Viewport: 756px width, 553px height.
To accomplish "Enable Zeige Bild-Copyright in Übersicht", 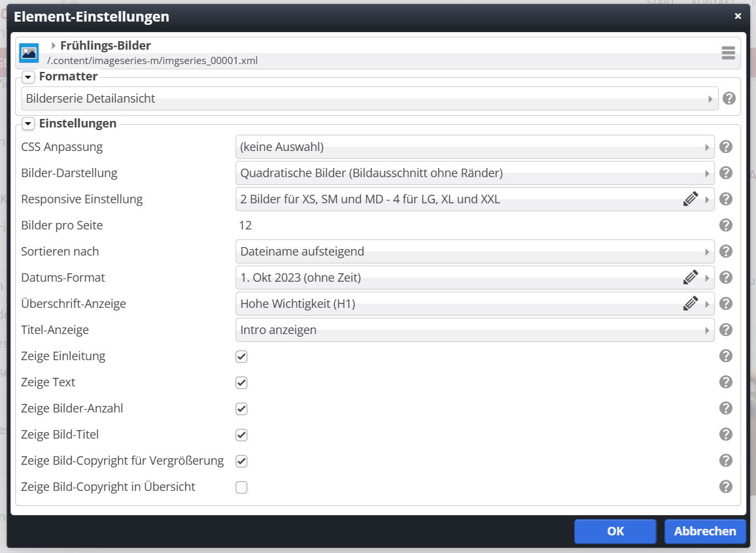I will (x=241, y=487).
